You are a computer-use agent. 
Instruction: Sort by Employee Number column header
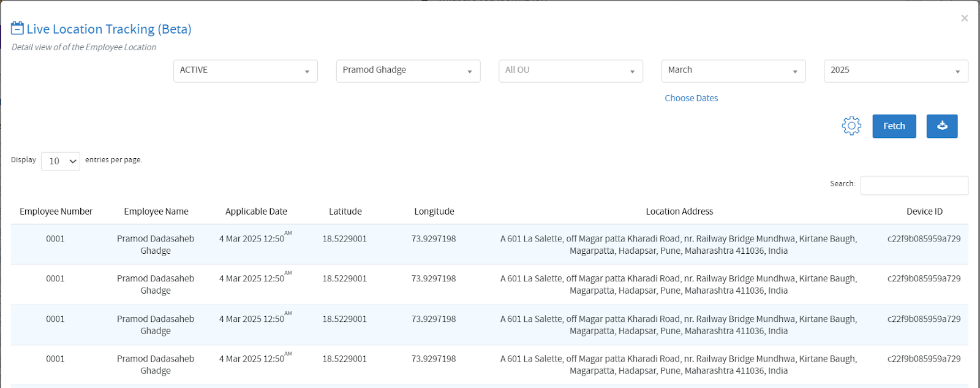pos(56,211)
